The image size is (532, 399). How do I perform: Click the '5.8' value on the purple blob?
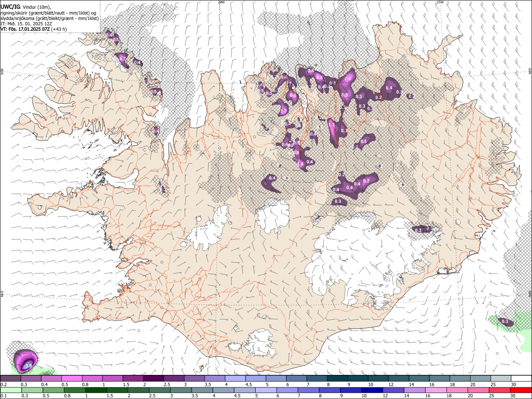29,365
